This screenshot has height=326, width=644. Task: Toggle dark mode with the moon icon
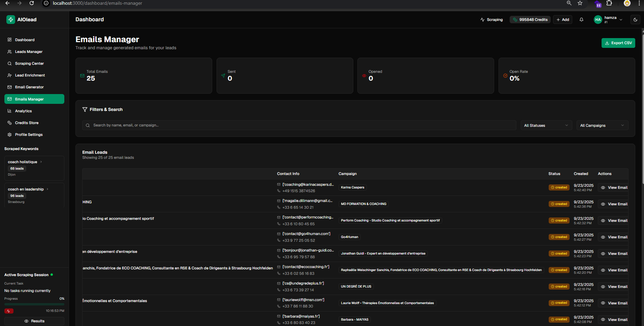tap(635, 20)
